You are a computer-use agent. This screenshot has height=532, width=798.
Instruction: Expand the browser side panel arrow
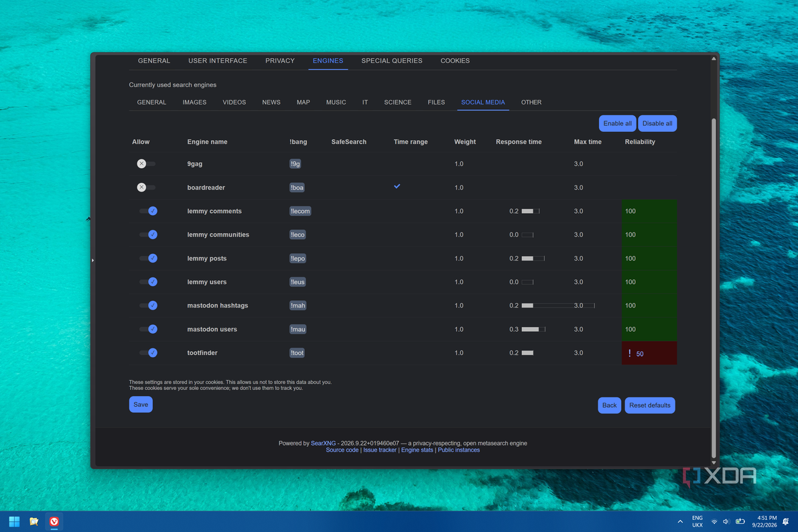(92, 260)
